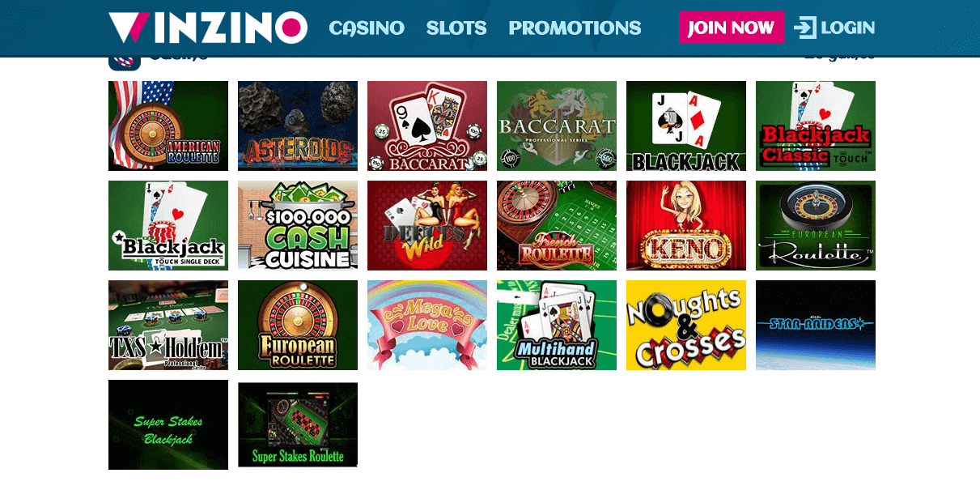The image size is (980, 490).
Task: Open $100,000 Cash Cuisine game
Action: click(298, 225)
